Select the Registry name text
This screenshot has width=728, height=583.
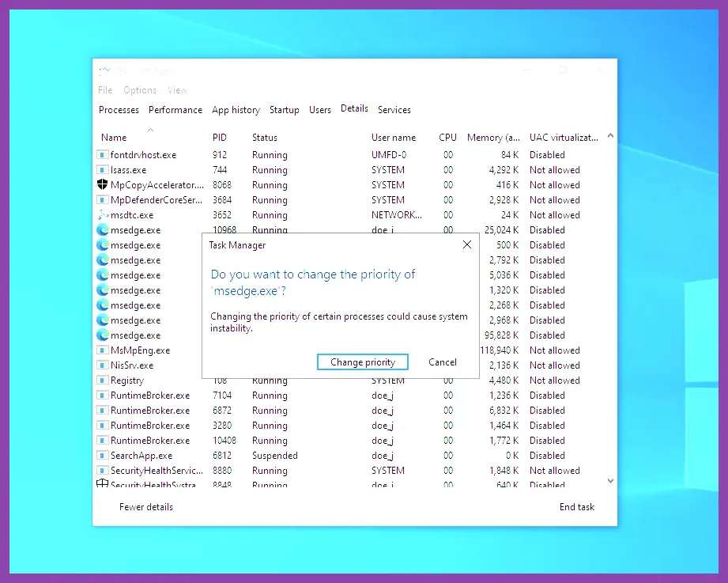[127, 380]
